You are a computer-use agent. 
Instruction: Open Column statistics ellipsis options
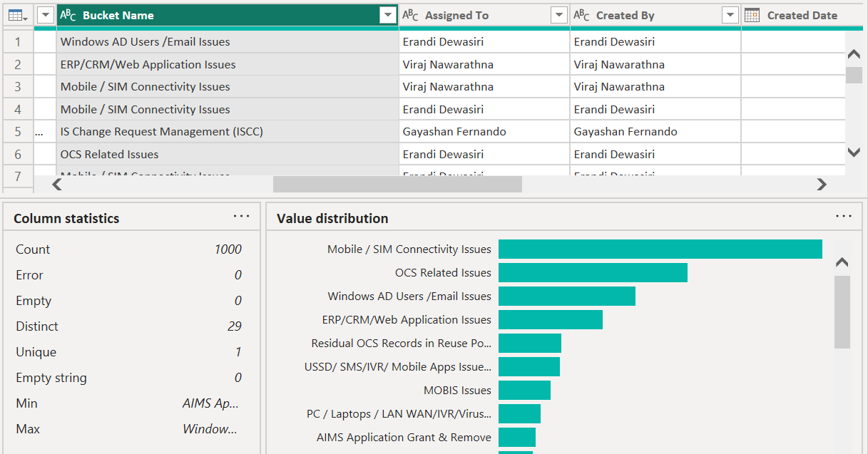click(242, 216)
